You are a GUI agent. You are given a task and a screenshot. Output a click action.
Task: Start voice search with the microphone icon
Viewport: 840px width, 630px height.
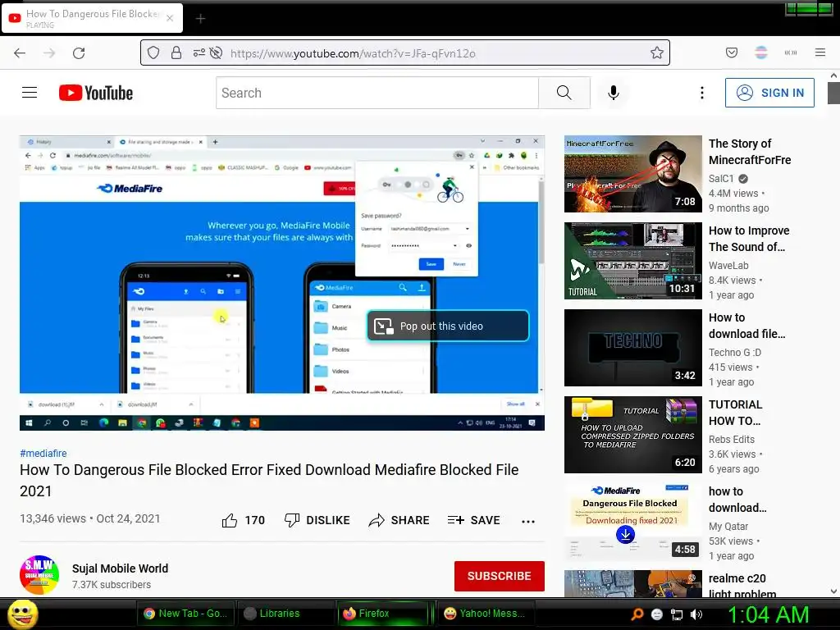pos(614,93)
